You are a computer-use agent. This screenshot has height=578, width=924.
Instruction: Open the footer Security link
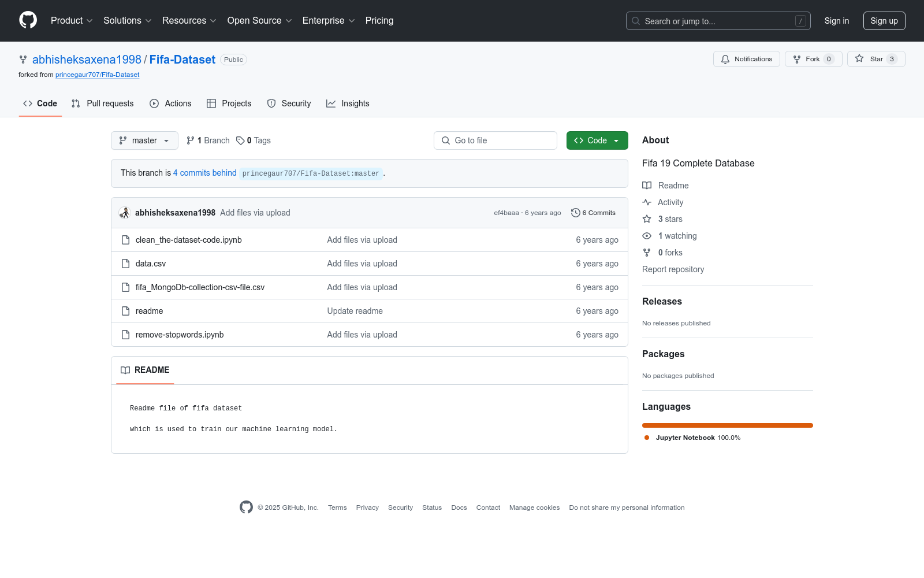(400, 507)
